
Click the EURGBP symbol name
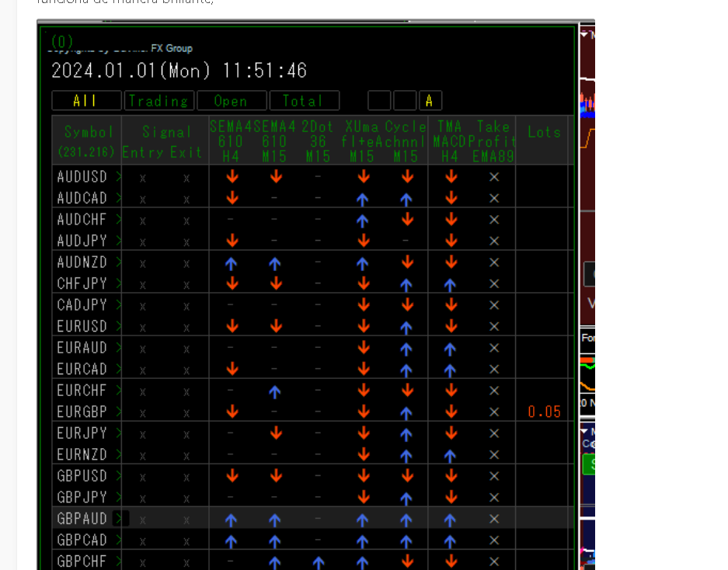coord(82,412)
